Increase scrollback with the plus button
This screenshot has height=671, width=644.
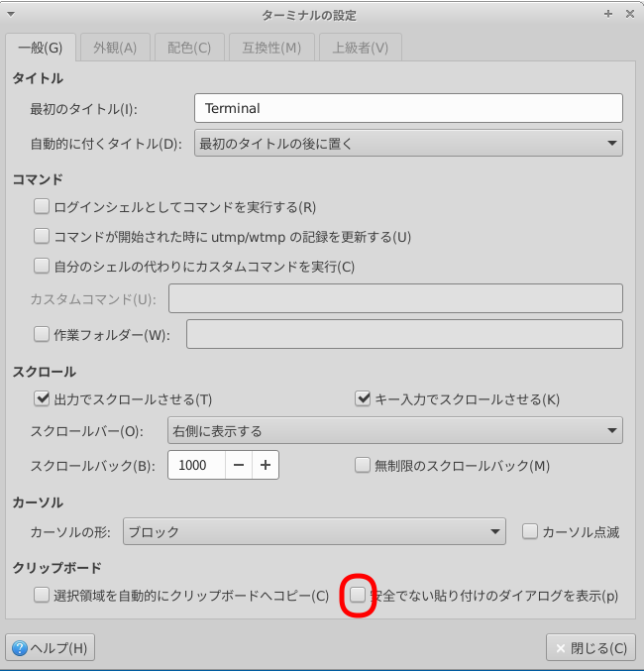(266, 465)
